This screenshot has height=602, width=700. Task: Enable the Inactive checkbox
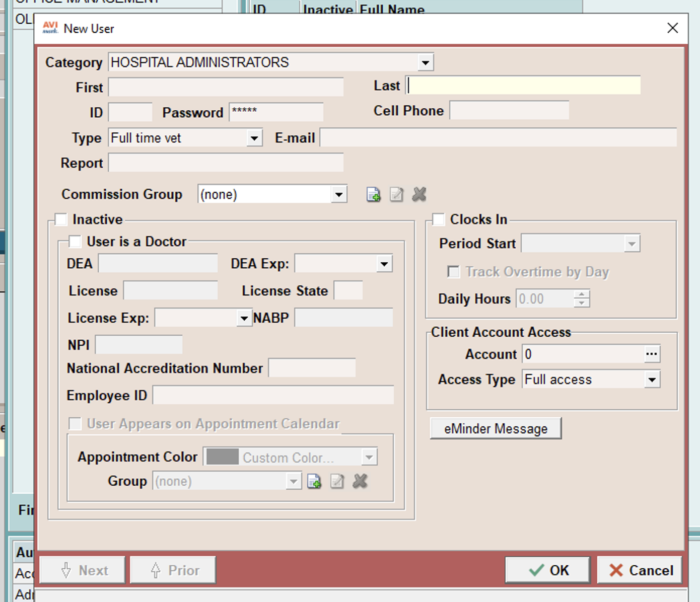(61, 219)
